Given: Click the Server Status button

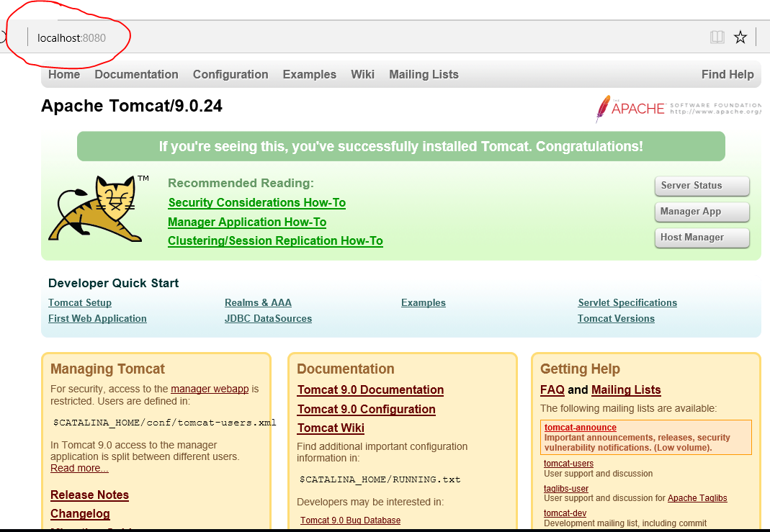Looking at the screenshot, I should (702, 186).
